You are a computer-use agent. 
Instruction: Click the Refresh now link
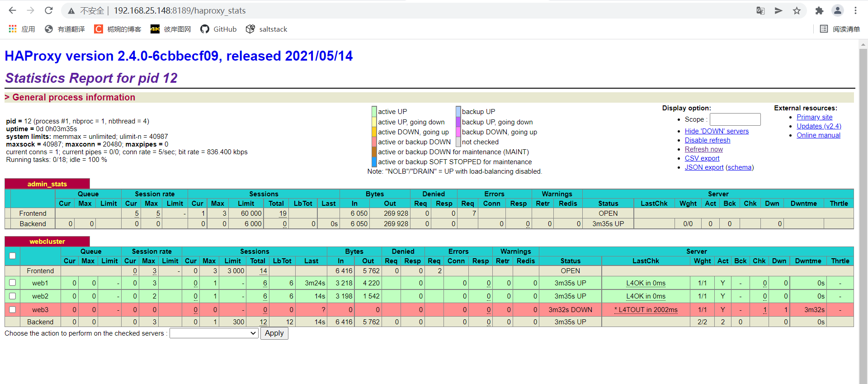(704, 149)
